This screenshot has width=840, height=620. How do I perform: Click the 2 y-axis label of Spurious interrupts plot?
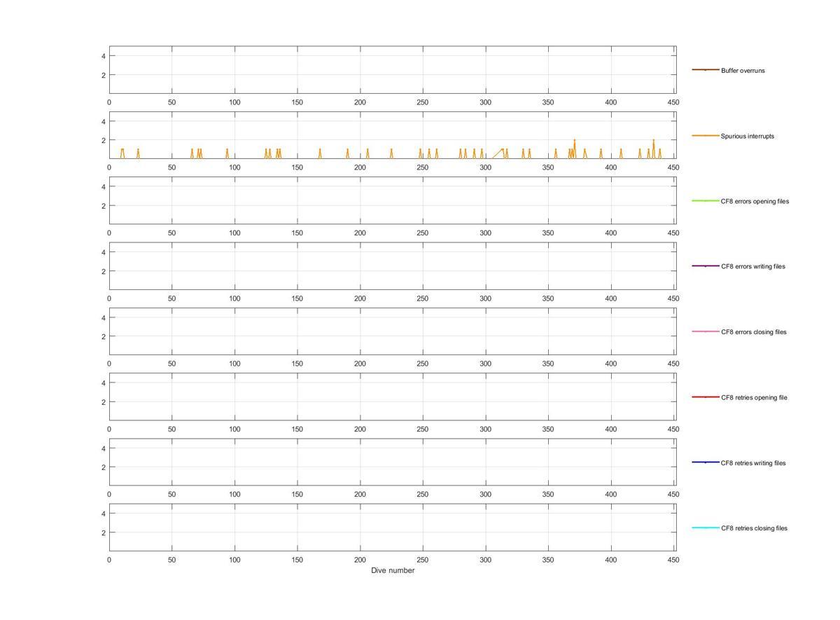pyautogui.click(x=103, y=140)
